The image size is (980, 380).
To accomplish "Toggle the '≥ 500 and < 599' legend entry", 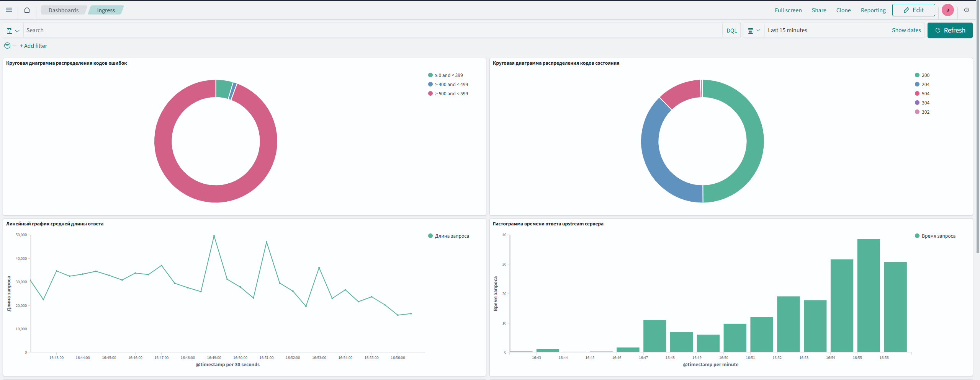I will [451, 94].
